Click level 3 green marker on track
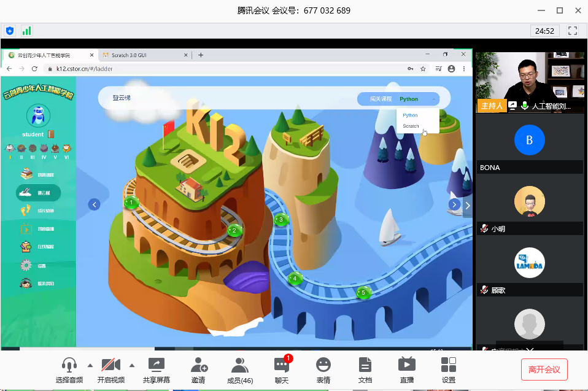This screenshot has width=588, height=391. coord(281,219)
